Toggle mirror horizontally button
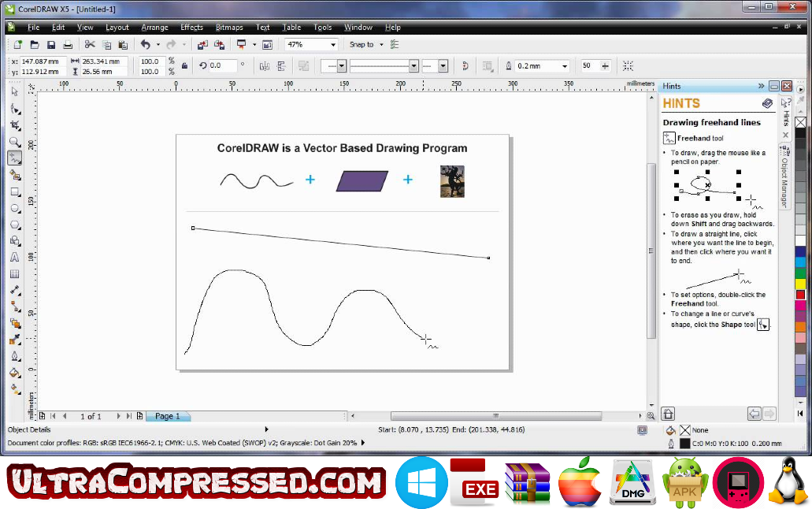Screen dimensions: 812x509 click(x=264, y=66)
